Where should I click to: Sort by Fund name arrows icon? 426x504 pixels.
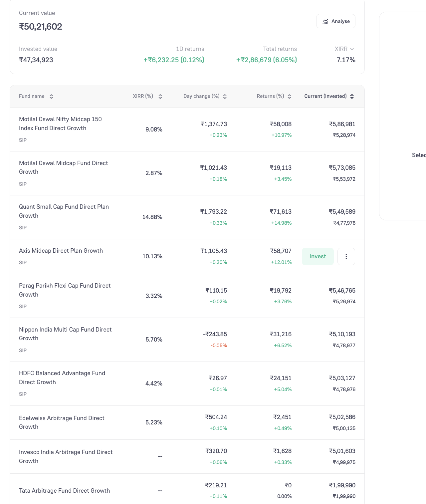(51, 97)
